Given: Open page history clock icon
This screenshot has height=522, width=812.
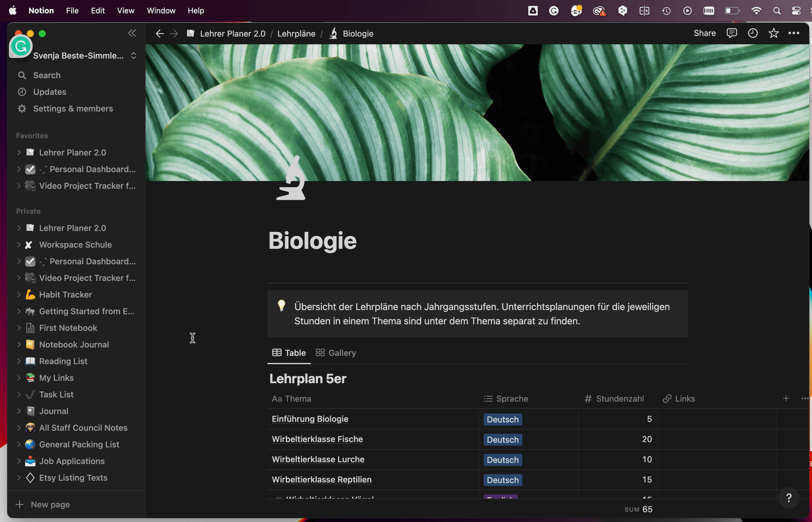Looking at the screenshot, I should [753, 34].
